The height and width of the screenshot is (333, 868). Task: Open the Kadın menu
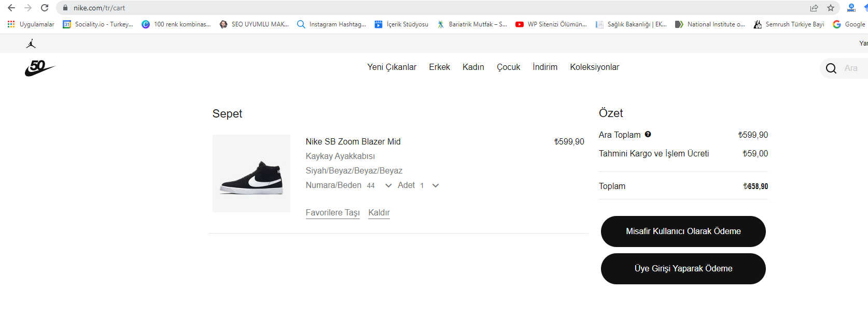tap(473, 67)
